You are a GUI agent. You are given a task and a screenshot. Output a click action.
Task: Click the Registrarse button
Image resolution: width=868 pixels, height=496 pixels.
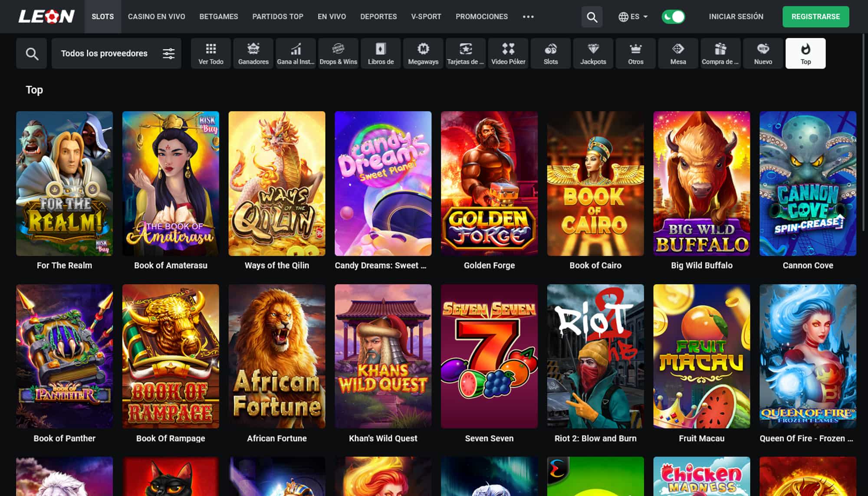point(815,17)
